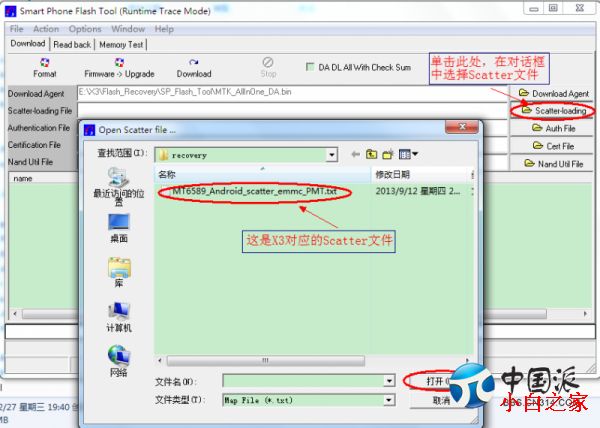600x428 pixels.
Task: Create a new folder in dialog
Action: [x=388, y=154]
